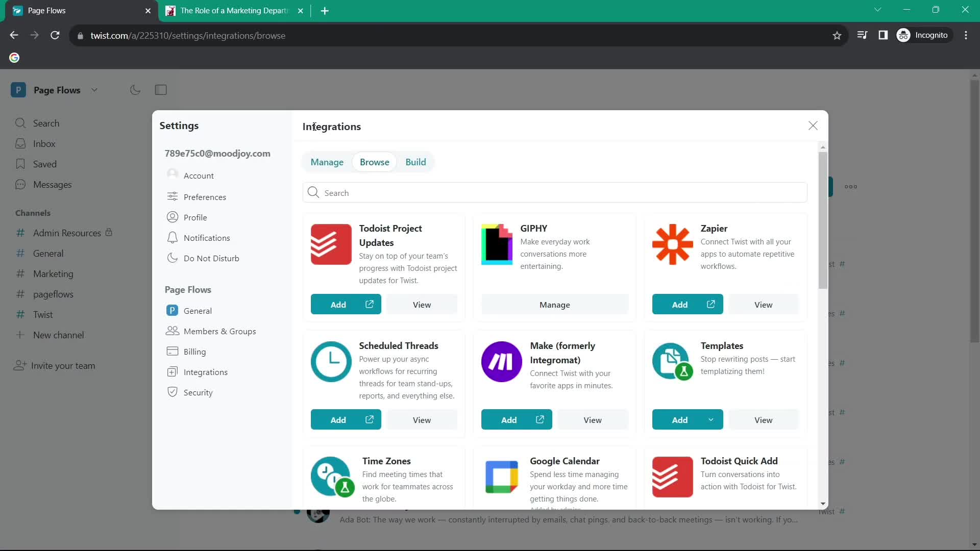Click the Templates integration icon
This screenshot has width=980, height=551.
point(673,362)
